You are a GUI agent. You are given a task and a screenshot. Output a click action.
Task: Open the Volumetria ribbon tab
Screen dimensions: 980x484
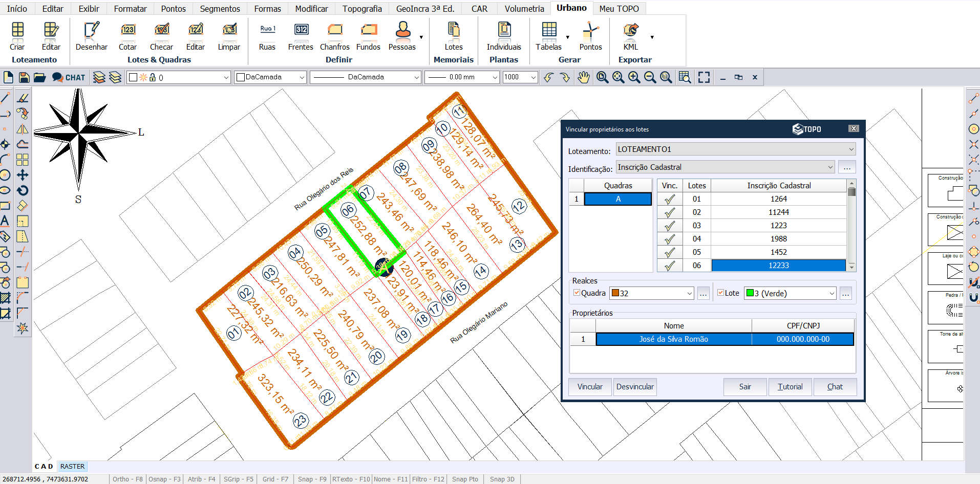[524, 9]
